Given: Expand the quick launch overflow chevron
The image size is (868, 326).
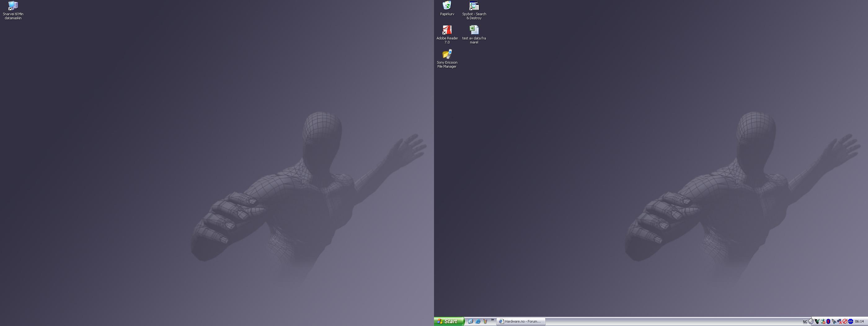Looking at the screenshot, I should pos(492,320).
